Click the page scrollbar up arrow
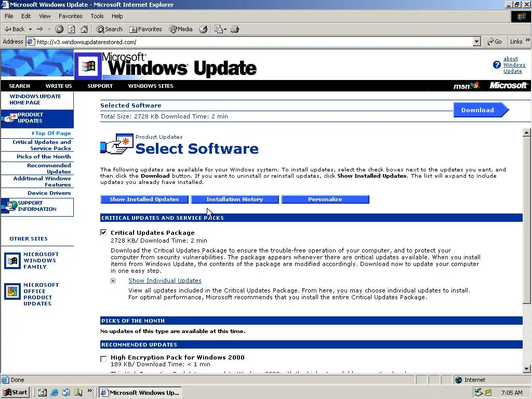532x399 pixels. pos(527,132)
